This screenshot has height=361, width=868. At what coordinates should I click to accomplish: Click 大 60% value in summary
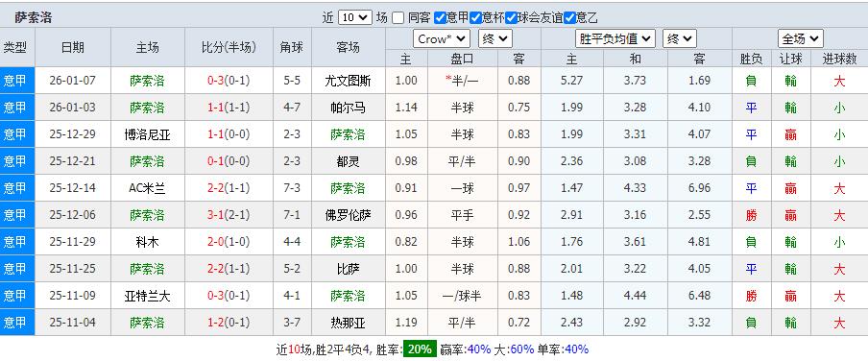click(522, 349)
